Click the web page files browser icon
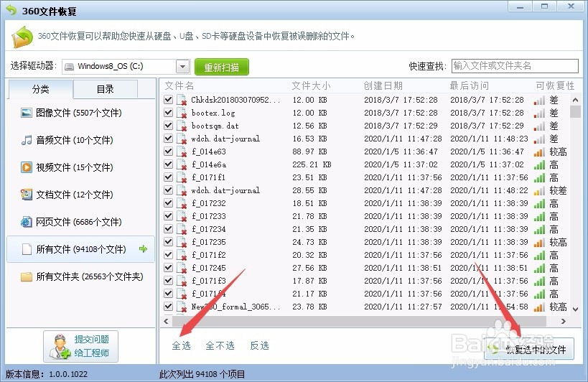This screenshot has width=588, height=382. pyautogui.click(x=27, y=222)
